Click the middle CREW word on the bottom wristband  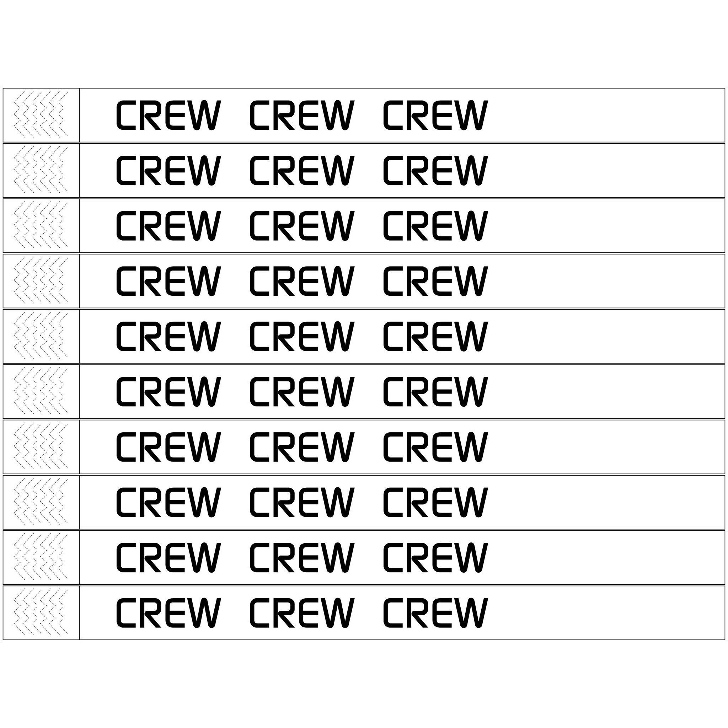point(302,613)
